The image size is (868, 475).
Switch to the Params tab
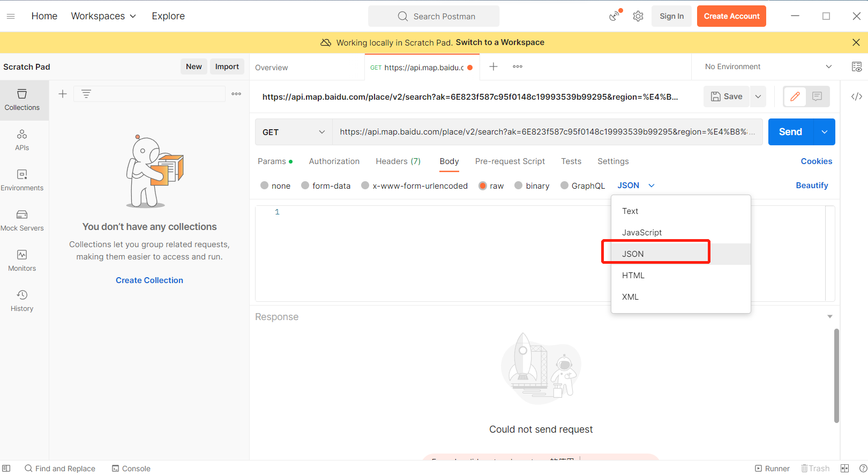pos(275,161)
